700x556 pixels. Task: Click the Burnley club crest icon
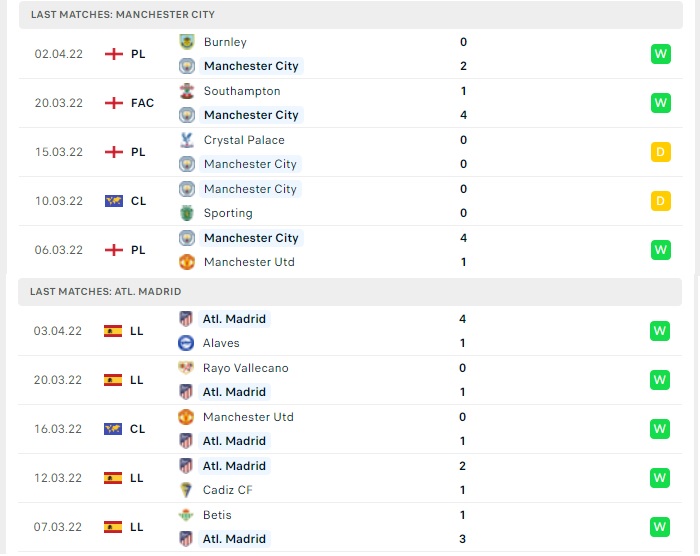point(187,42)
